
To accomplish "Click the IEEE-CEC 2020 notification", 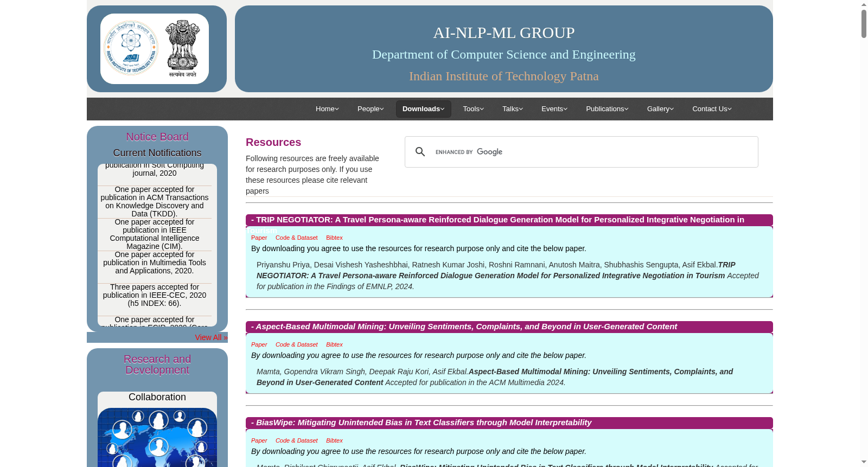I will point(155,295).
